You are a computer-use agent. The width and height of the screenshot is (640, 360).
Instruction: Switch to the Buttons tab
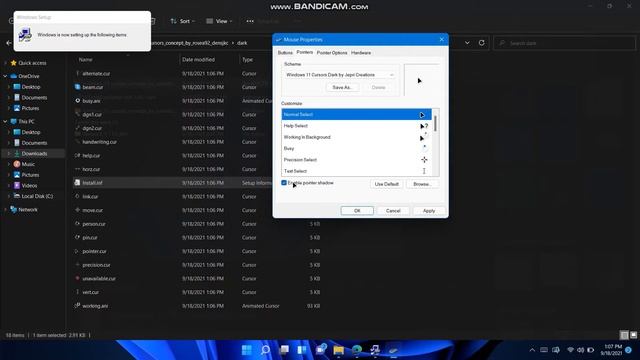coord(285,53)
